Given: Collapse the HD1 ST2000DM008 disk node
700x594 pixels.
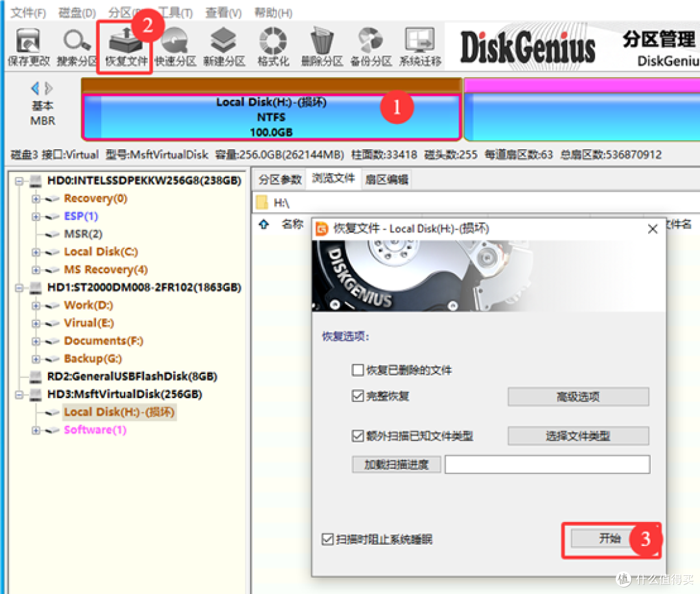Looking at the screenshot, I should (19, 288).
